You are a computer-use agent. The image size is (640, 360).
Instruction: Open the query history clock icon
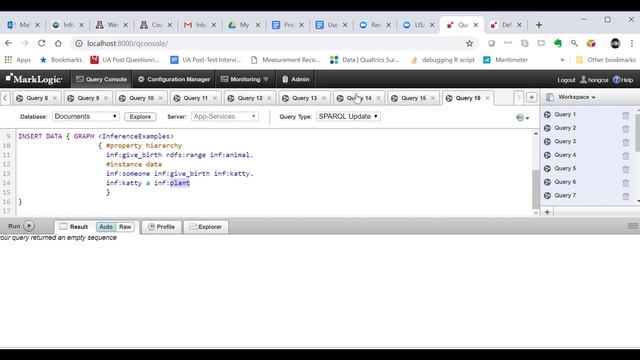[x=522, y=118]
